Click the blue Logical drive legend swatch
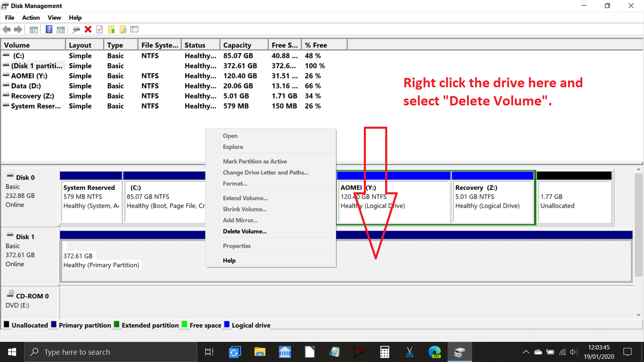 tap(227, 325)
